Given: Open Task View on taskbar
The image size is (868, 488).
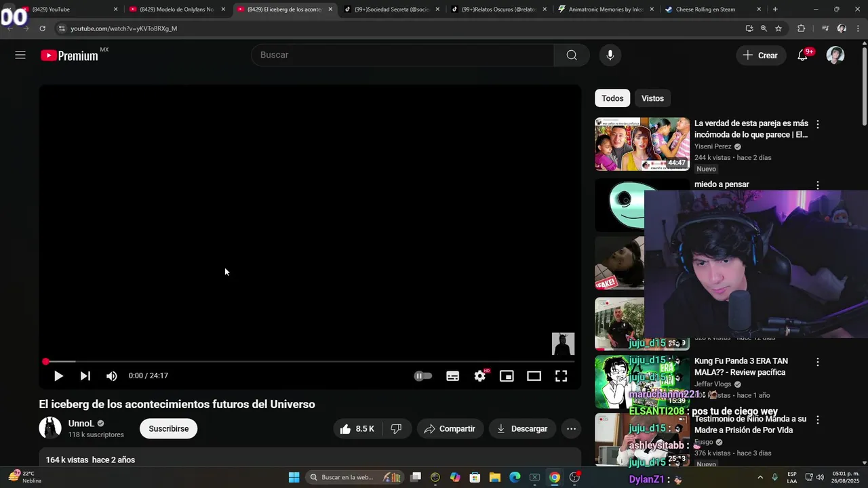Looking at the screenshot, I should click(x=416, y=477).
